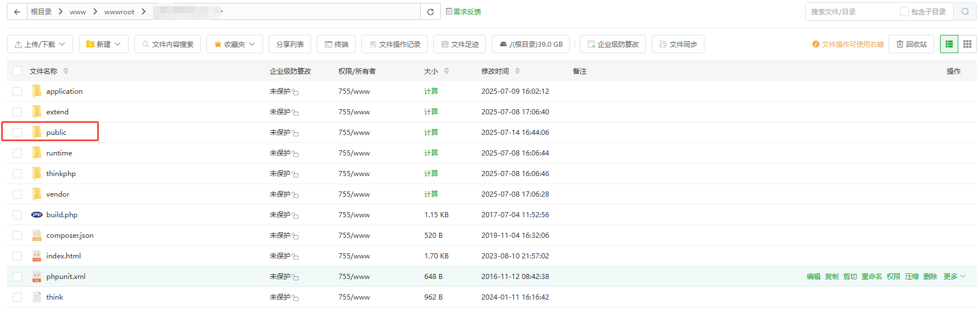Viewport: 980px width, 327px height.
Task: Click wwwroot in the breadcrumb path
Action: [119, 11]
